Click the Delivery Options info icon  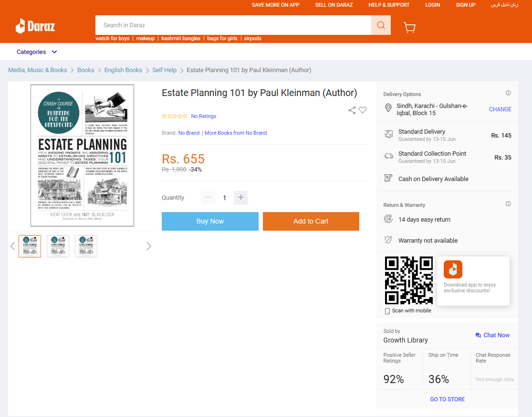pyautogui.click(x=508, y=93)
